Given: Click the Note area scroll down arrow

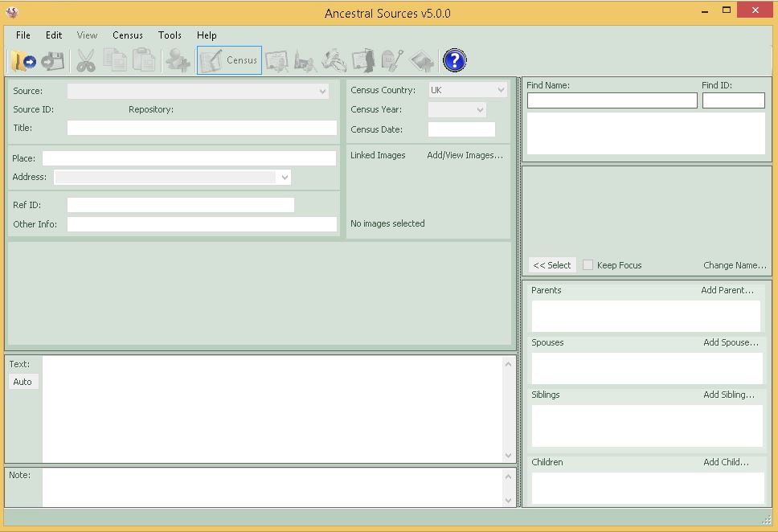Looking at the screenshot, I should (x=508, y=500).
